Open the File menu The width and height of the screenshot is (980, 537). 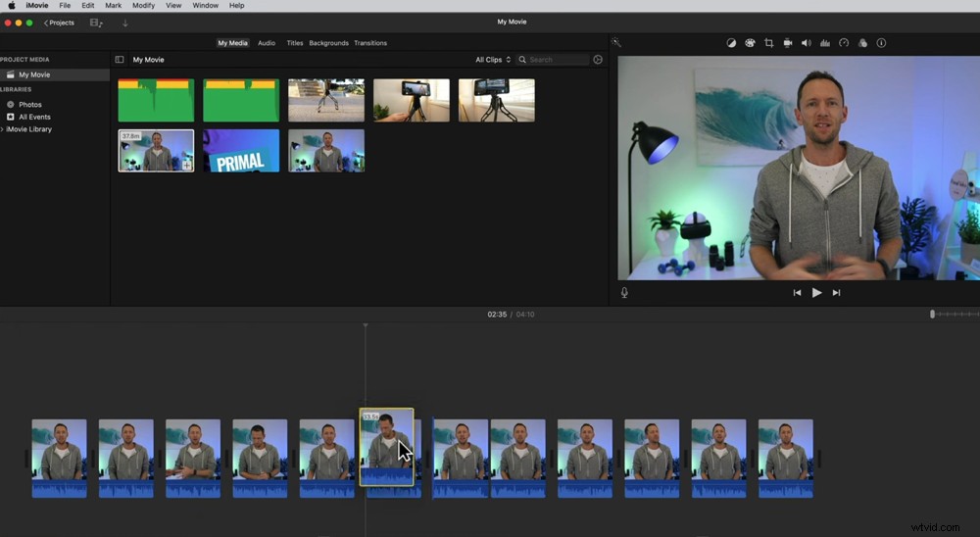(65, 5)
